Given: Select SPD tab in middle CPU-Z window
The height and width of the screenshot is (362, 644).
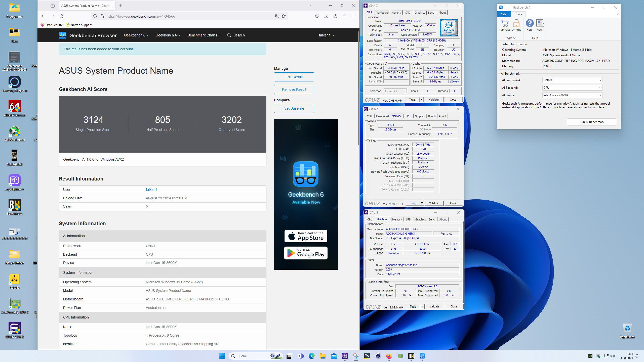Looking at the screenshot, I should point(408,116).
